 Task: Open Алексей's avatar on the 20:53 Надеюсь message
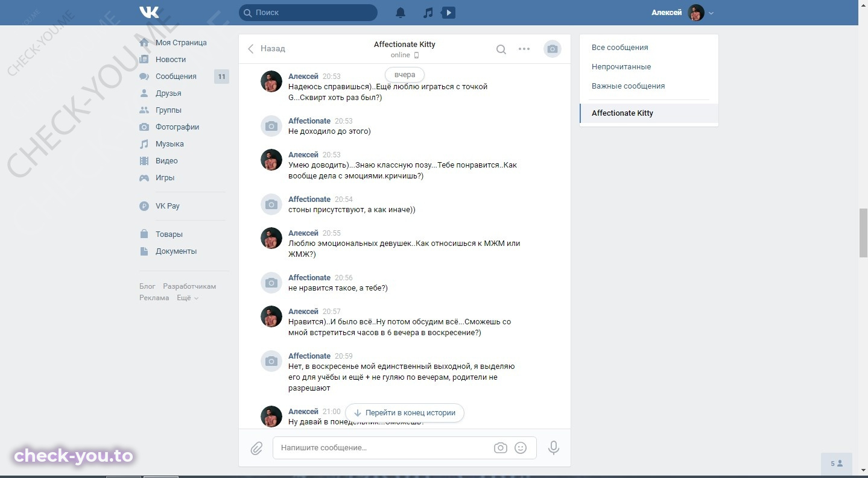(271, 81)
